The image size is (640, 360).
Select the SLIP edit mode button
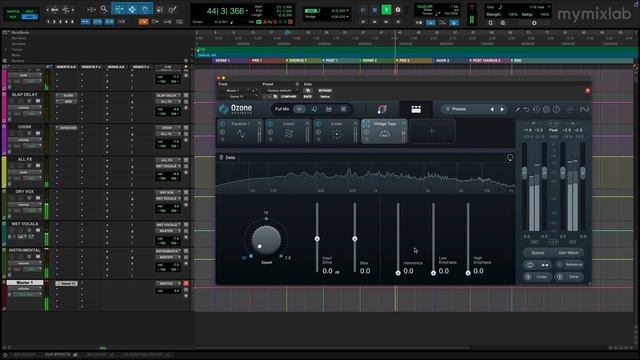(x=13, y=17)
